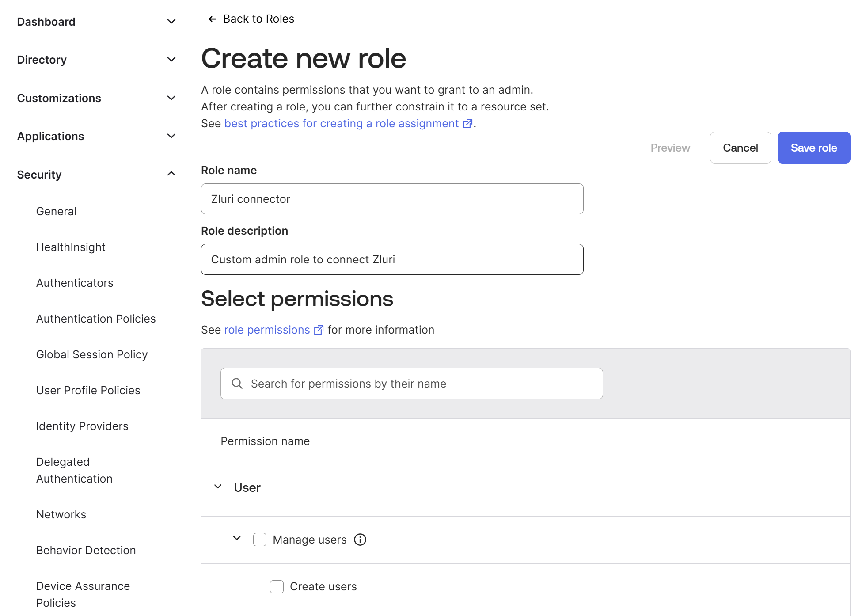Expand the Directory sidebar menu
Viewport: 866px width, 616px height.
(x=171, y=60)
